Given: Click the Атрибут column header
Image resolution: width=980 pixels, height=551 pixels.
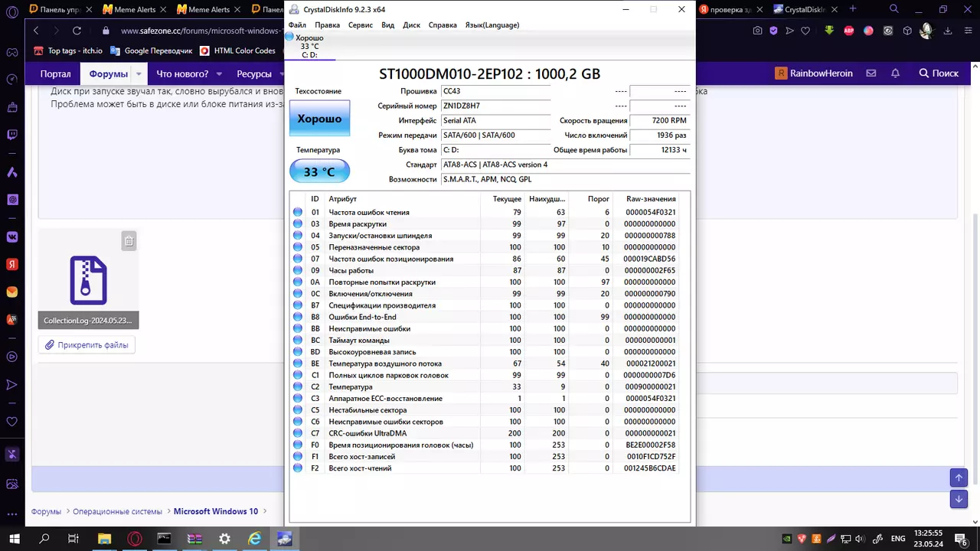Looking at the screenshot, I should pos(343,199).
